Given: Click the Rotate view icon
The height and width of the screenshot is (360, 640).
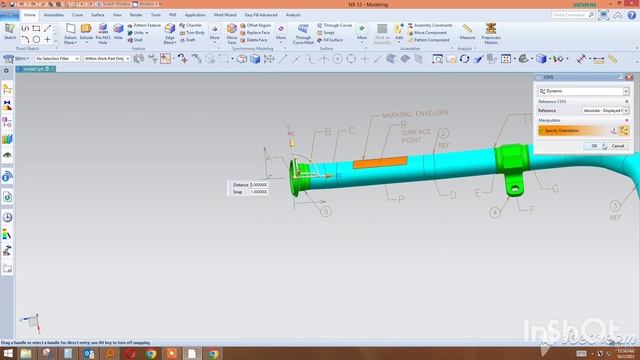Looking at the screenshot, I should (x=464, y=59).
